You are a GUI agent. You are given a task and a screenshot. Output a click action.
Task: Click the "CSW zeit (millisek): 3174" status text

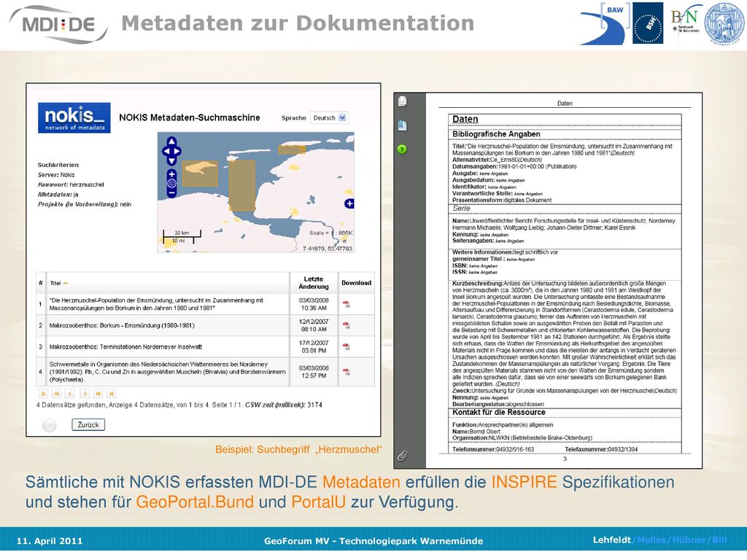tap(284, 405)
